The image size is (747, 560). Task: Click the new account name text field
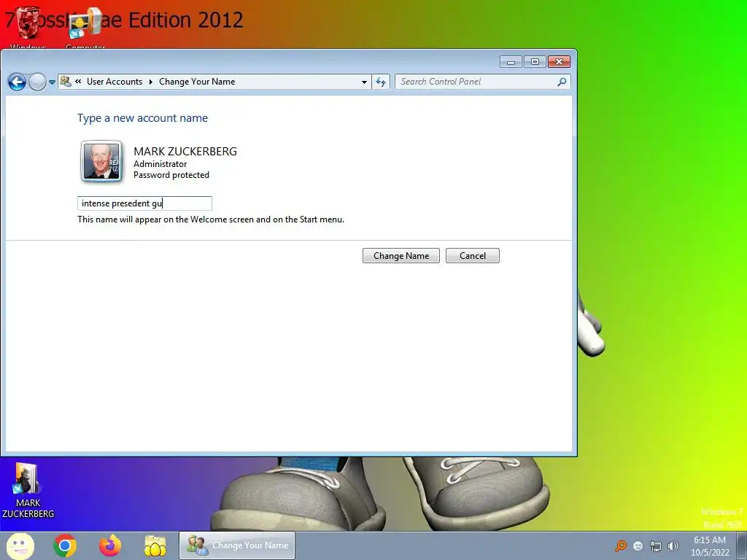144,203
